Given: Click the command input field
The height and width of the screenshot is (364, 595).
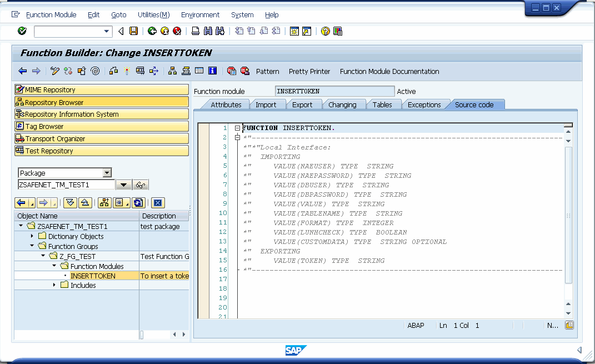Looking at the screenshot, I should (69, 32).
